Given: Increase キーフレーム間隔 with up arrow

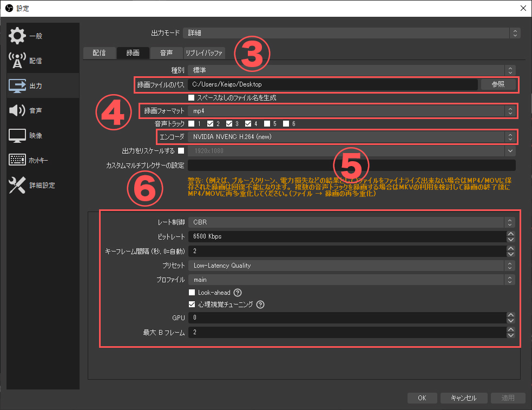Looking at the screenshot, I should point(511,248).
